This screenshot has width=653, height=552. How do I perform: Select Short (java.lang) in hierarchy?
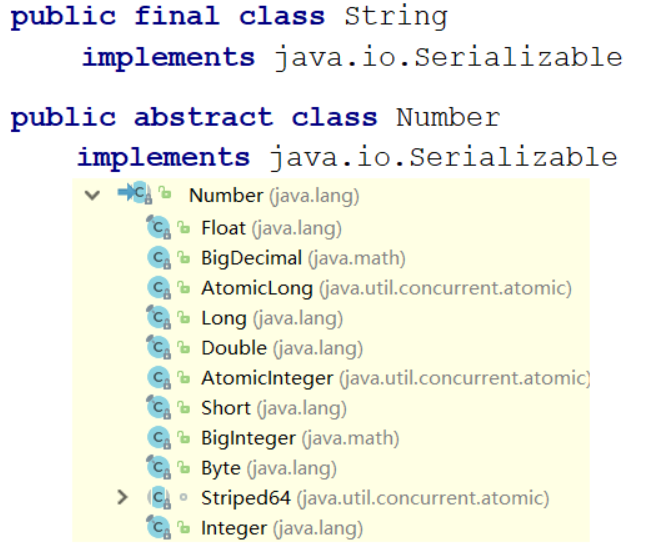click(274, 408)
